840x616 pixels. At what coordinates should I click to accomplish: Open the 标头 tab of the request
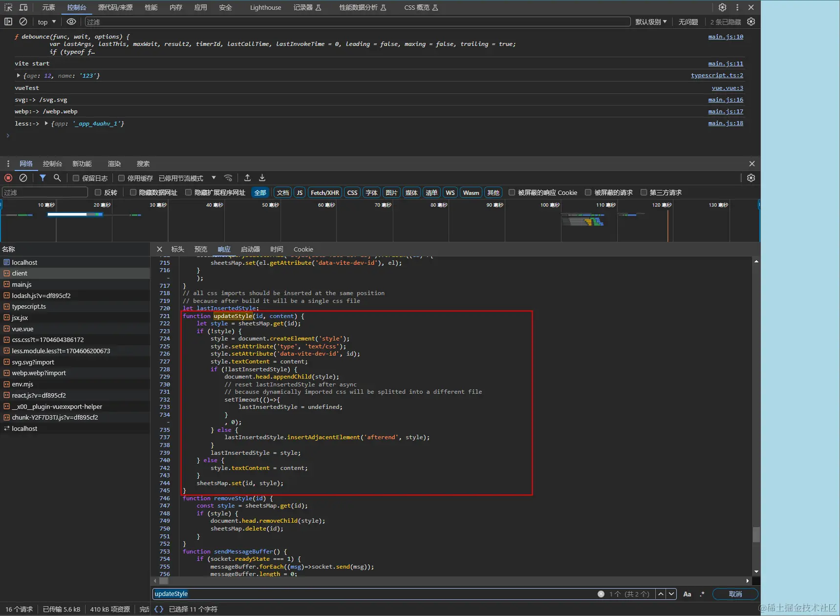pos(177,249)
